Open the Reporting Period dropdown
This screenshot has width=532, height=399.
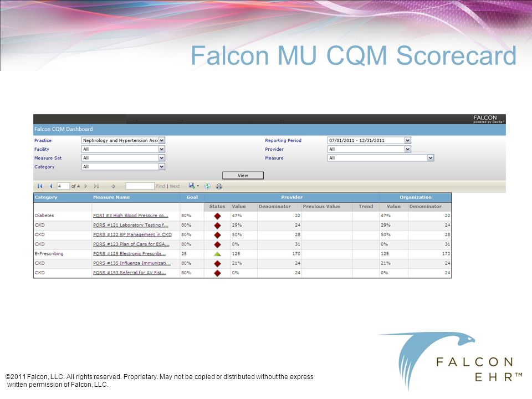pyautogui.click(x=408, y=140)
